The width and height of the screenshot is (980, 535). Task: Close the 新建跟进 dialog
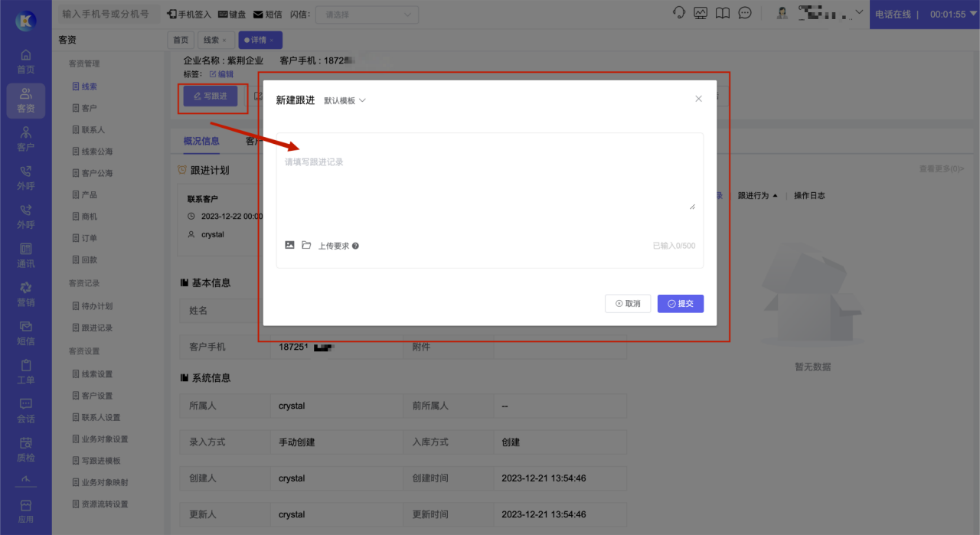[698, 99]
